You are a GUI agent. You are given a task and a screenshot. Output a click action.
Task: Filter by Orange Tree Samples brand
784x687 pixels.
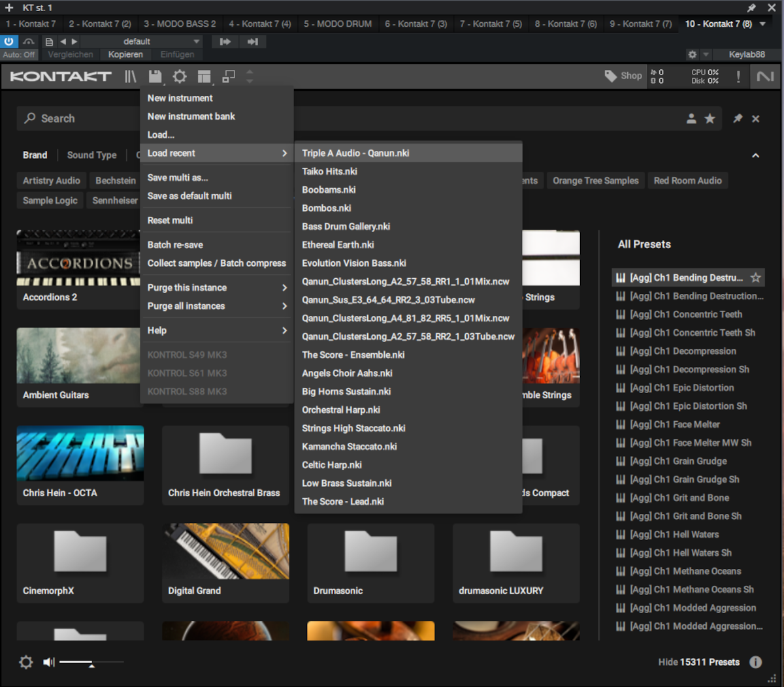596,181
